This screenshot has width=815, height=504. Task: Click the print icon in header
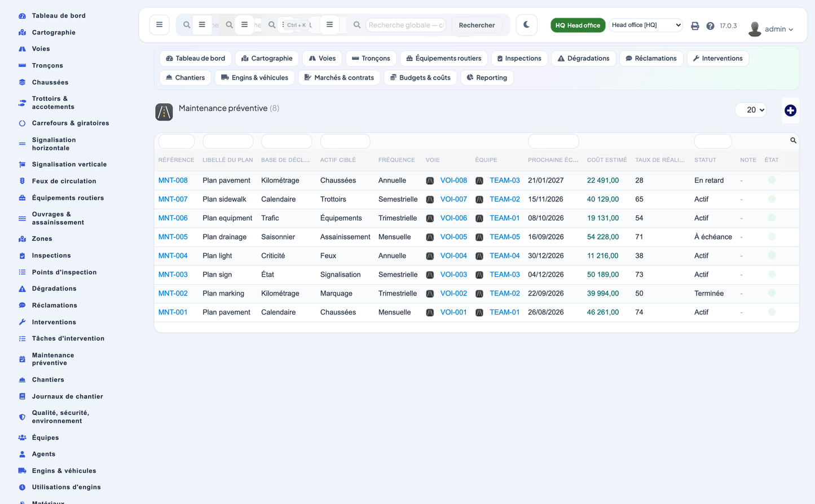click(695, 26)
